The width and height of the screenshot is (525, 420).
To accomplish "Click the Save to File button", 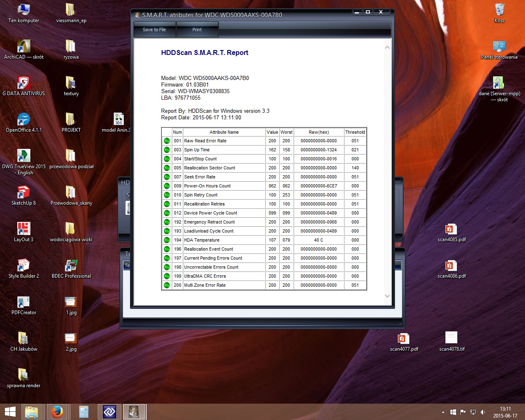I will point(155,30).
